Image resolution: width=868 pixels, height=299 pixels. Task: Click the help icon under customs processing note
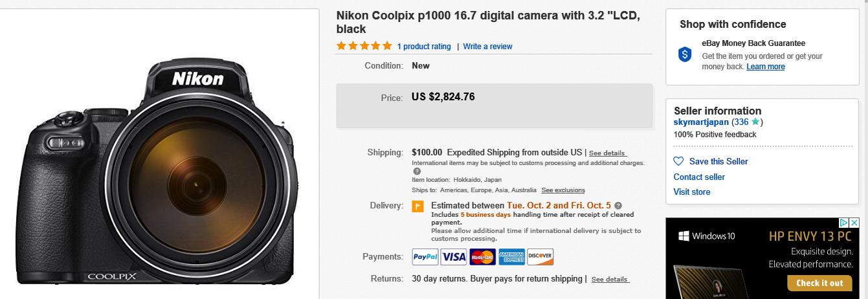coord(416,172)
